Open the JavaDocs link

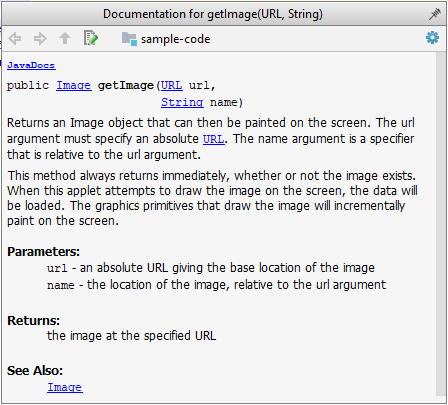pos(31,65)
